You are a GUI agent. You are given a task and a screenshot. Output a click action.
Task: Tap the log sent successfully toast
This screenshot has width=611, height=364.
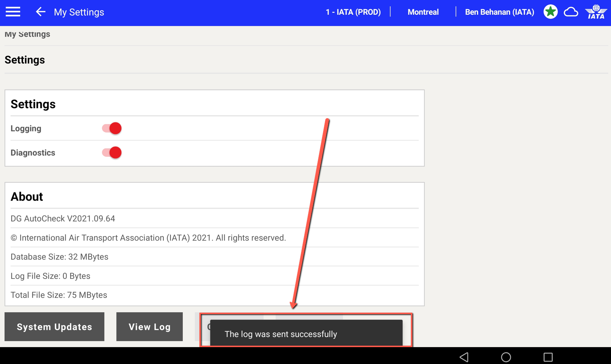point(306,333)
